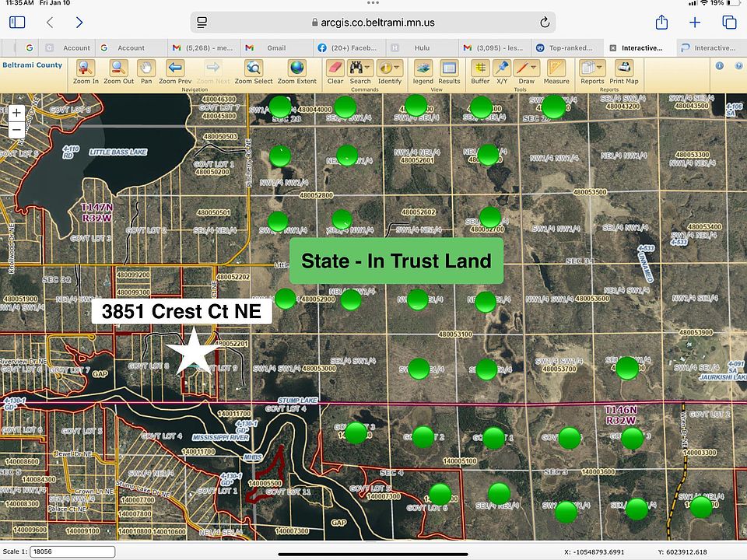Reload the page in Safari
This screenshot has height=560, width=747.
[x=544, y=23]
